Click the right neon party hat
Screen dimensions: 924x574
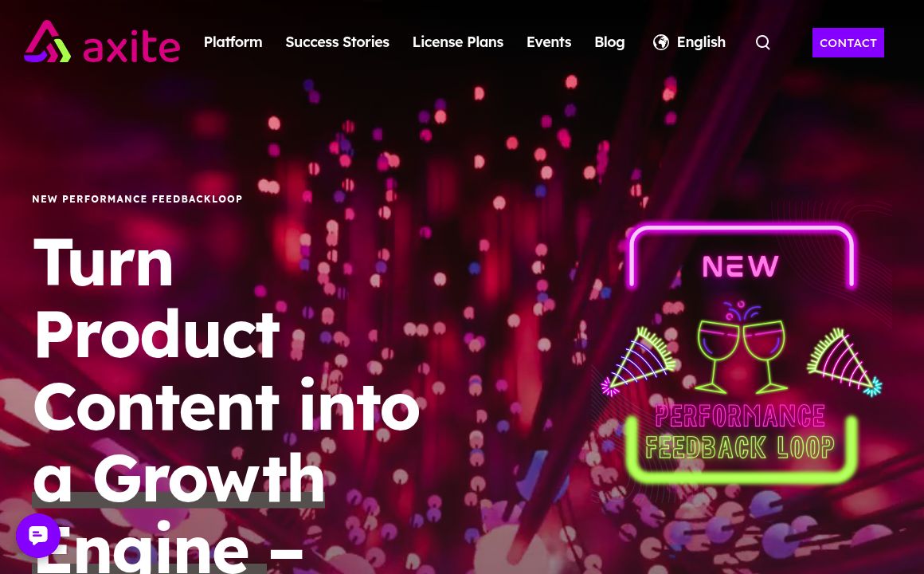[844, 362]
